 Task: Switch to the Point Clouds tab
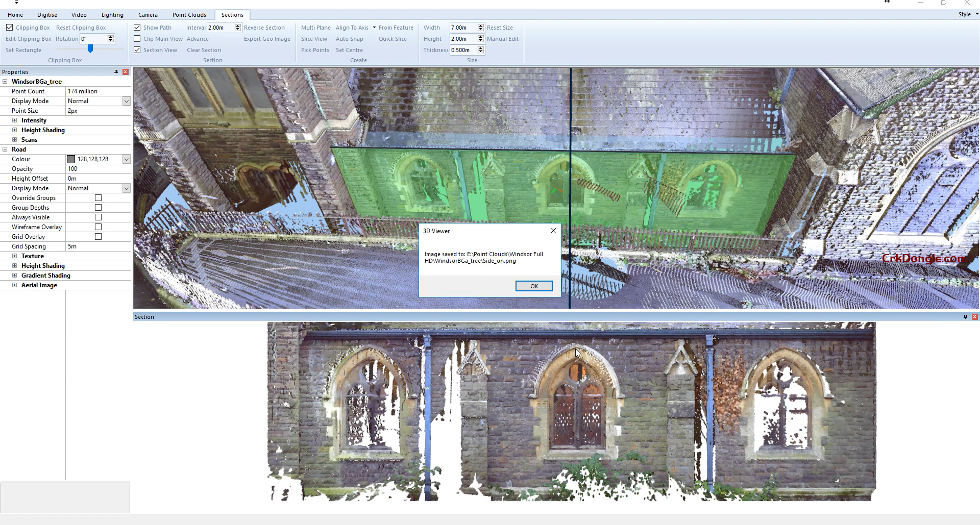click(189, 15)
